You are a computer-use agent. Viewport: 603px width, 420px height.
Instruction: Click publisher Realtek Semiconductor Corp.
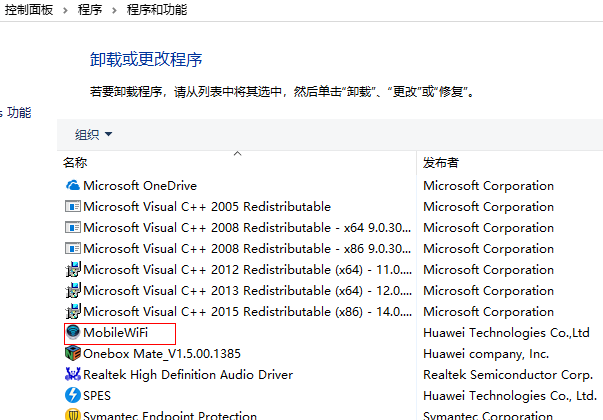coord(508,375)
